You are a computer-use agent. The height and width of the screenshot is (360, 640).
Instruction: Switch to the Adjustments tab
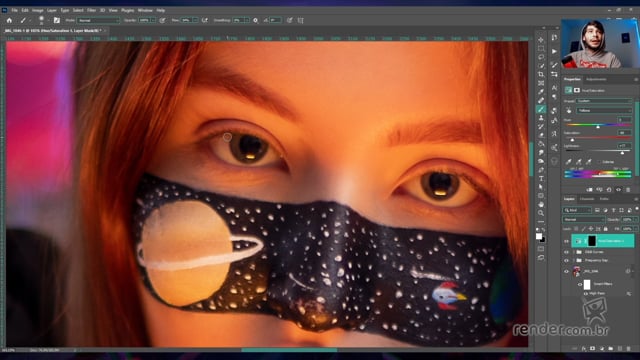click(x=596, y=79)
